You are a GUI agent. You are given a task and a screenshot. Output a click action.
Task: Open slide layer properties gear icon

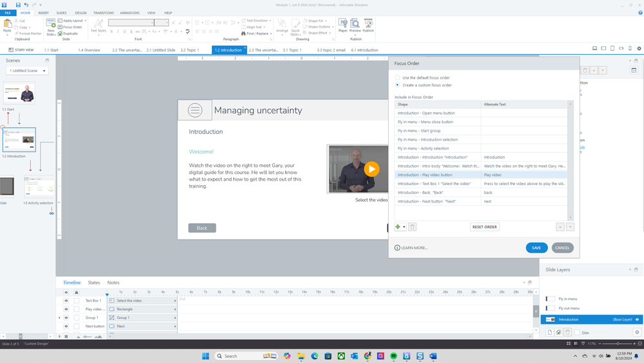point(637,333)
